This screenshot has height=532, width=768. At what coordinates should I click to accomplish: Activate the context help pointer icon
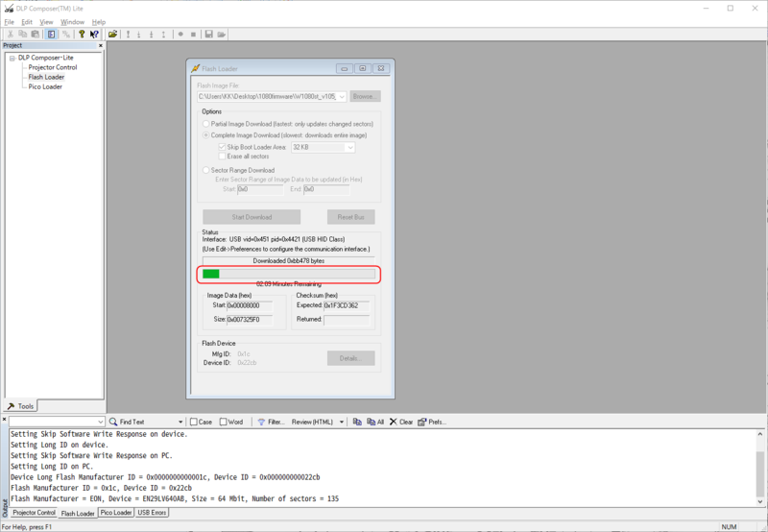click(x=94, y=35)
